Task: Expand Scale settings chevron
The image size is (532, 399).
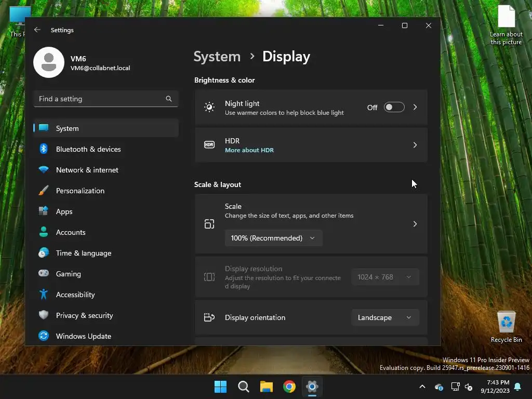Action: point(415,224)
